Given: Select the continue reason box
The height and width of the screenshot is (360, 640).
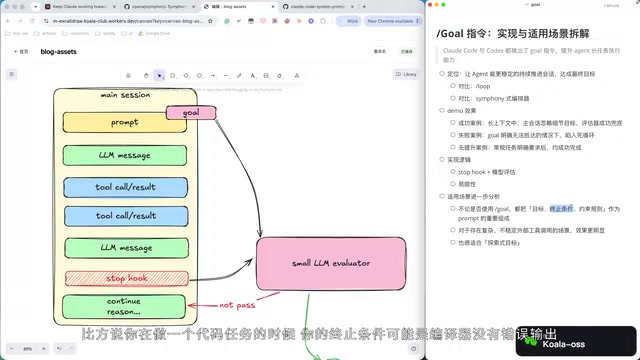Looking at the screenshot, I should click(x=124, y=307).
